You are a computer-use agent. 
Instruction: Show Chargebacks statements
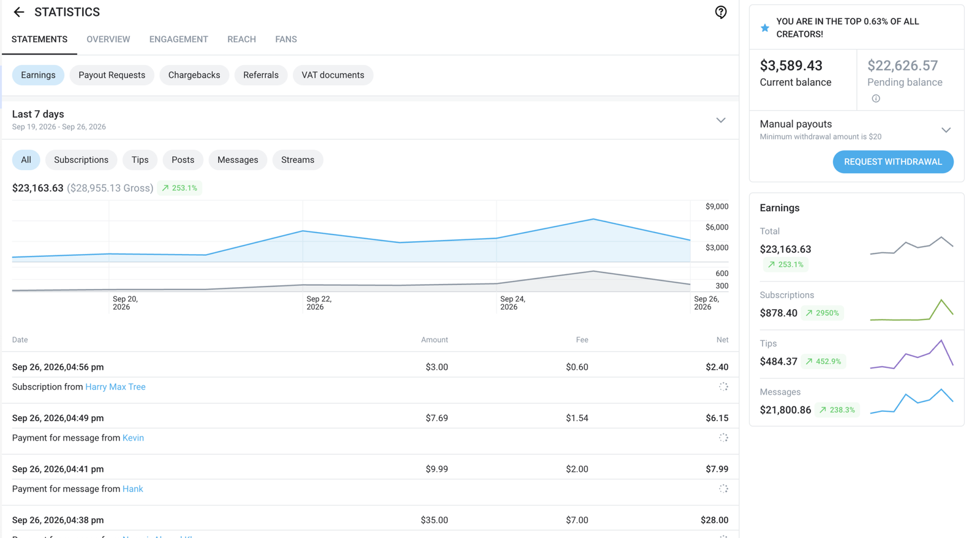(x=194, y=75)
